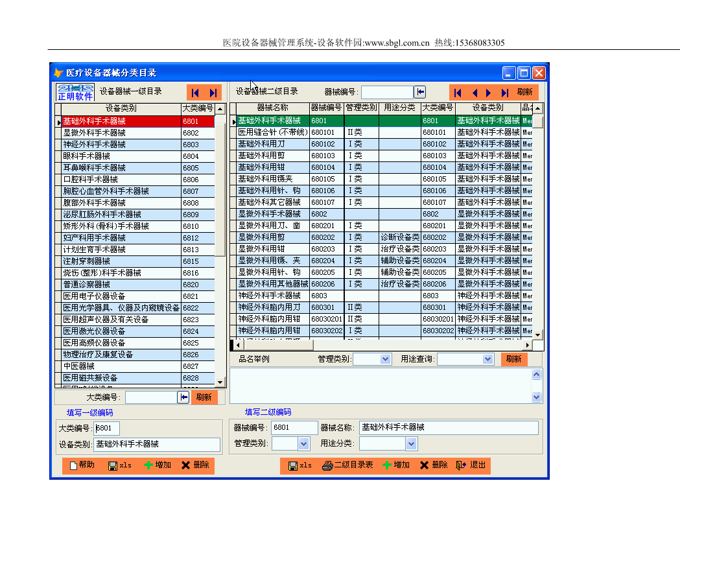Click right arrow of horizontal grid scrollbar
This screenshot has width=728, height=564.
point(528,345)
